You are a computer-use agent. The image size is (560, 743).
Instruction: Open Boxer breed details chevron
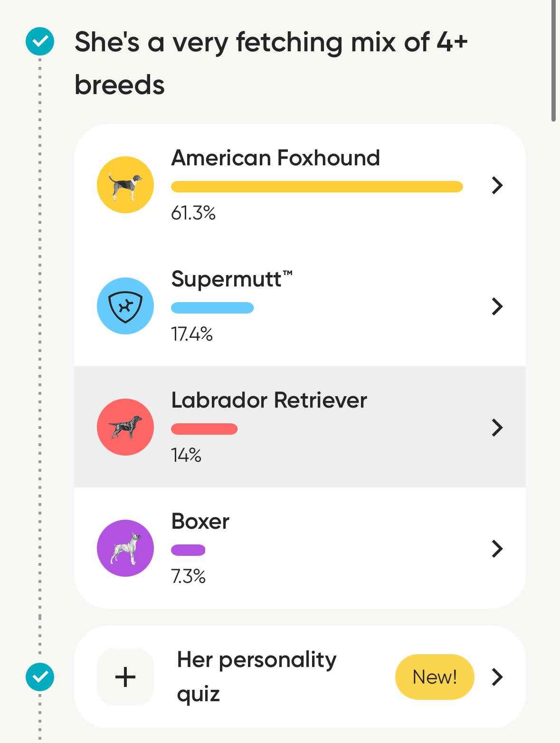497,549
